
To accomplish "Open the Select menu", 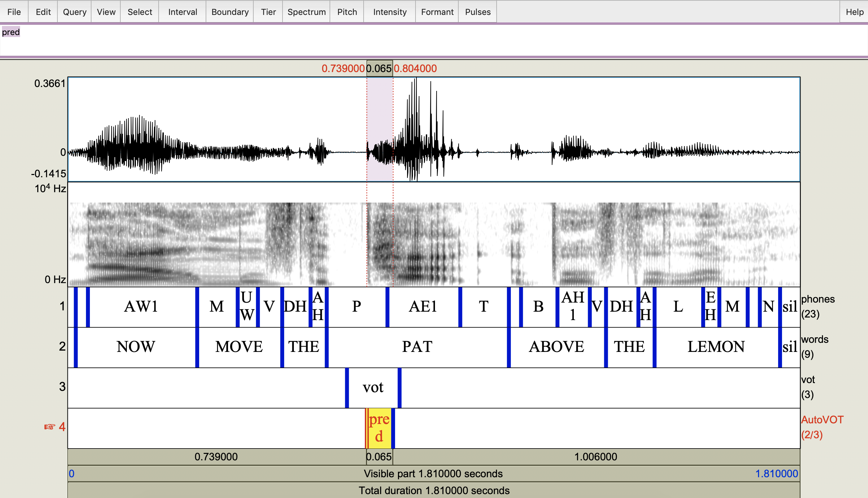I will (140, 12).
